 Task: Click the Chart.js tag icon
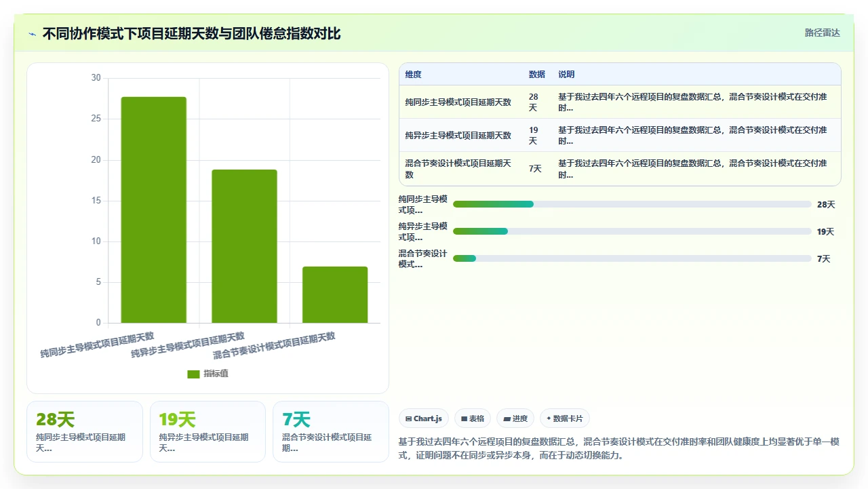coord(408,419)
